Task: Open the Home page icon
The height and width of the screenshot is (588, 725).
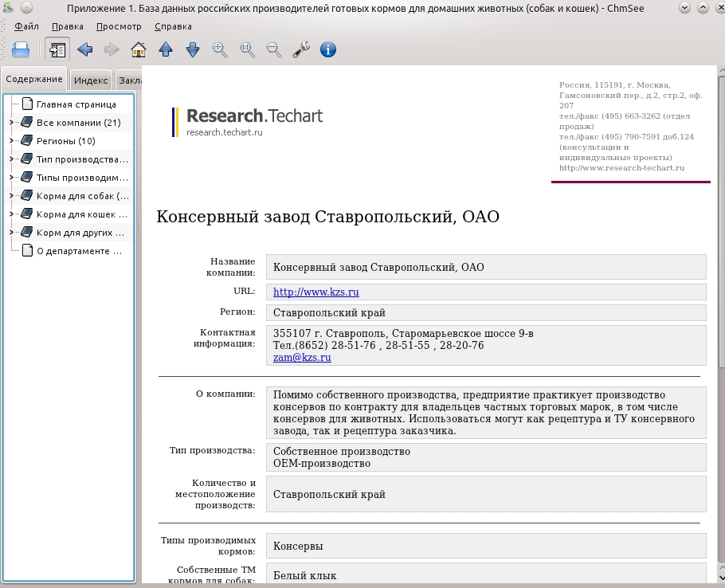Action: [x=139, y=49]
